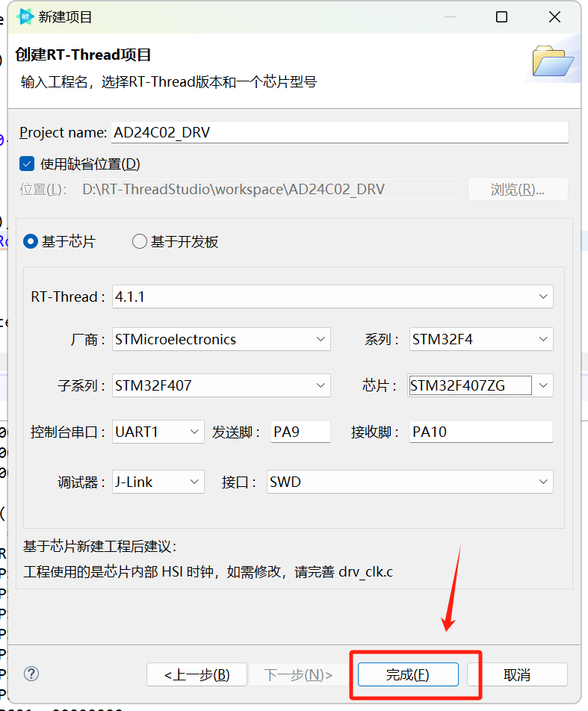Screen dimensions: 588x711
Task: Click the drv_clk.c hint text line
Action: (x=208, y=572)
